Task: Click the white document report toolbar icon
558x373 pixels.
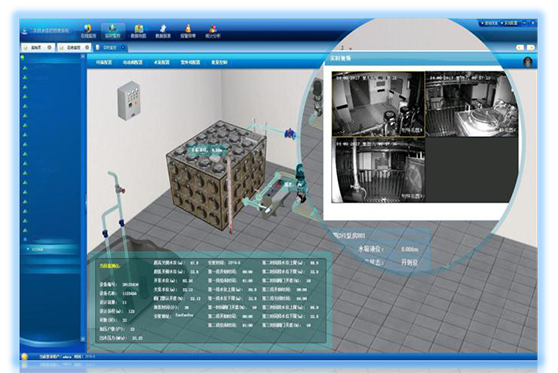Action: pyautogui.click(x=163, y=31)
